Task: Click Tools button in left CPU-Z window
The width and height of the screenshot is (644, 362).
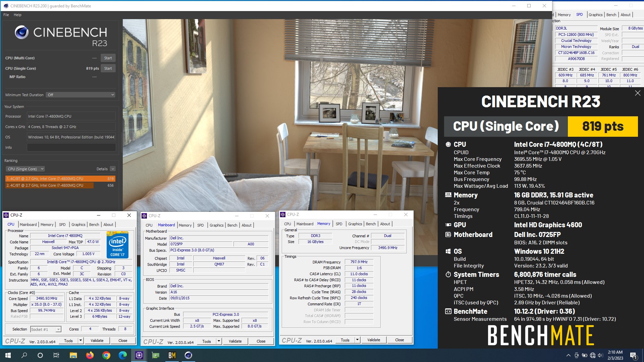Action: click(x=68, y=341)
